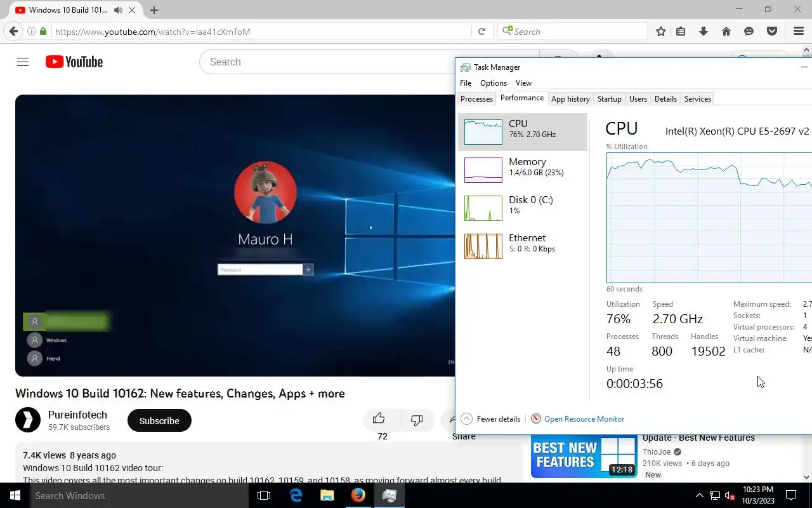Mute the tab via speaker icon
The height and width of the screenshot is (508, 812).
(x=119, y=10)
